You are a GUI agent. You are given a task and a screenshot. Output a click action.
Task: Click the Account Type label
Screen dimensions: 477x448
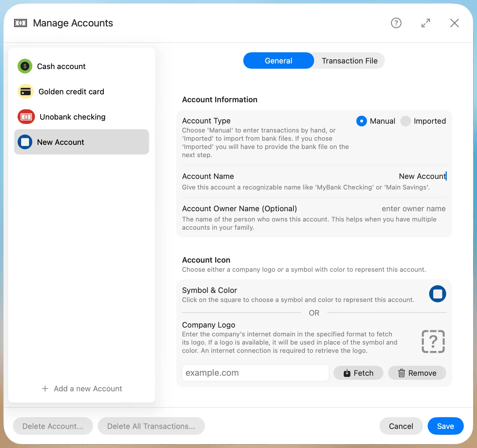[x=206, y=121]
